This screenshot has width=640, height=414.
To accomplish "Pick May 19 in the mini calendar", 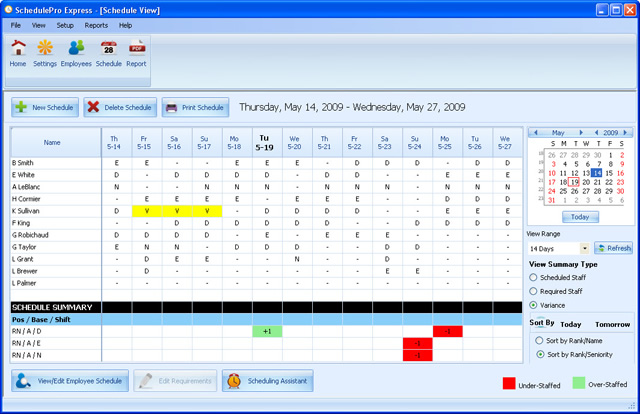I will pyautogui.click(x=574, y=182).
